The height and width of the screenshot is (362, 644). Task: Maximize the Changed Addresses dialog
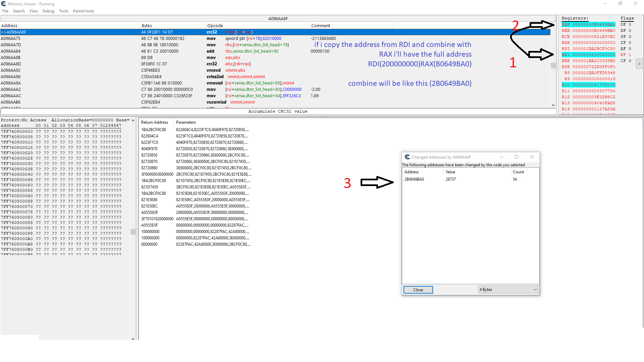point(517,157)
